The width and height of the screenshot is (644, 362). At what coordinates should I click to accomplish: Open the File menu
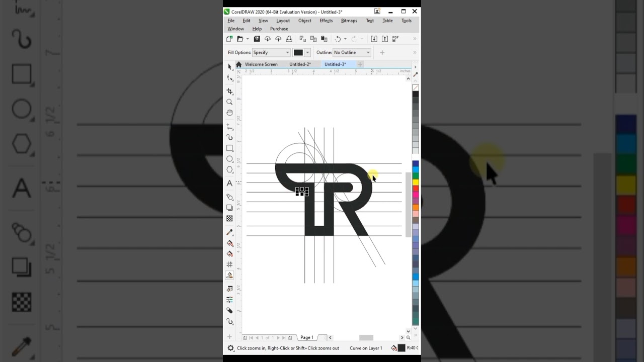tap(231, 21)
